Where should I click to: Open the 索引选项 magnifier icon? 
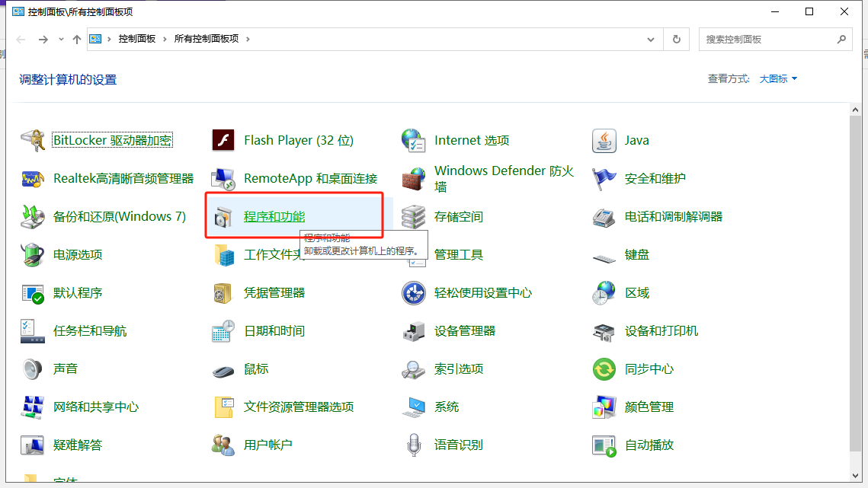(414, 369)
